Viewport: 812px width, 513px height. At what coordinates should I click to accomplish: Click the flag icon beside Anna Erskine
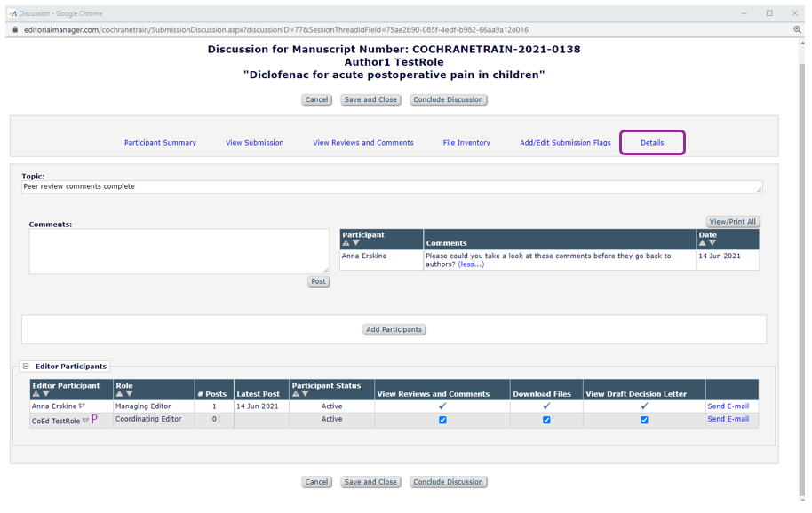83,406
